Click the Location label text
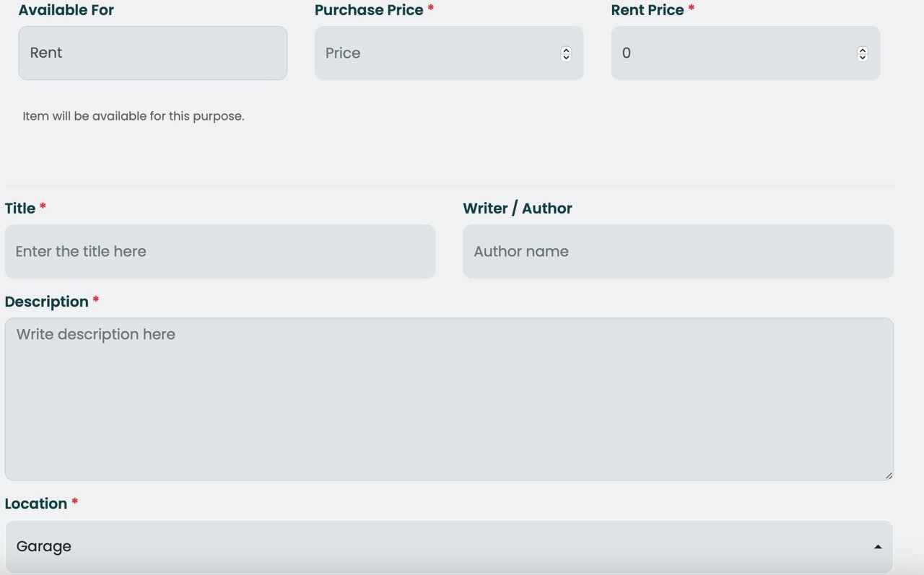This screenshot has width=924, height=575. point(36,504)
